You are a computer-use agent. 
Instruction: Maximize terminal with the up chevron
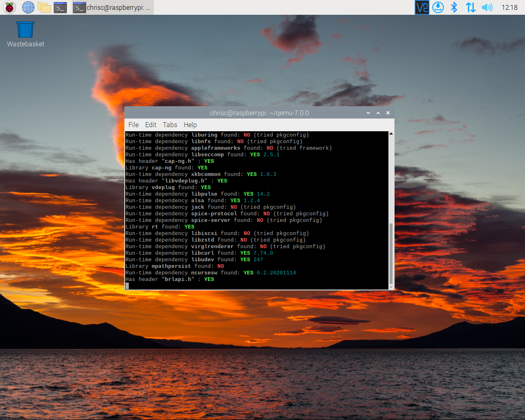click(x=378, y=113)
